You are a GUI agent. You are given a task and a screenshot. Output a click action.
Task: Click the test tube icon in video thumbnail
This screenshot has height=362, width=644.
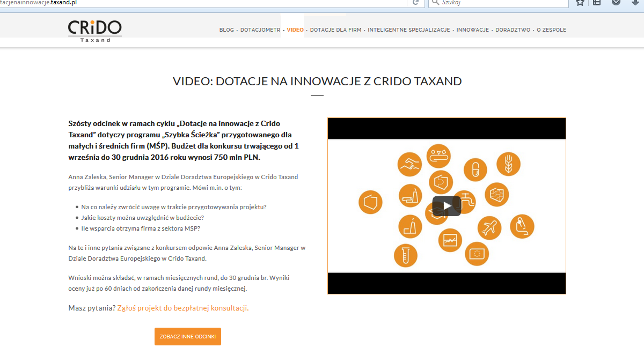[406, 255]
